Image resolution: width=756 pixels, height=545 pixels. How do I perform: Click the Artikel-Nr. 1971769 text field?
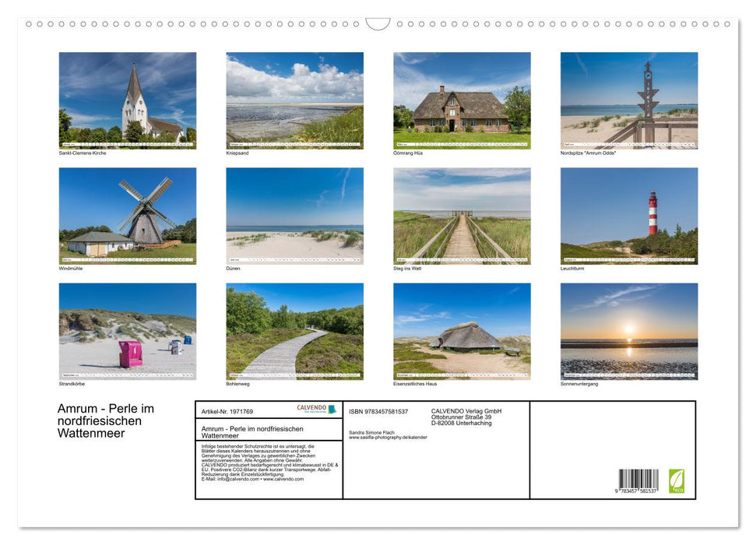click(x=228, y=410)
